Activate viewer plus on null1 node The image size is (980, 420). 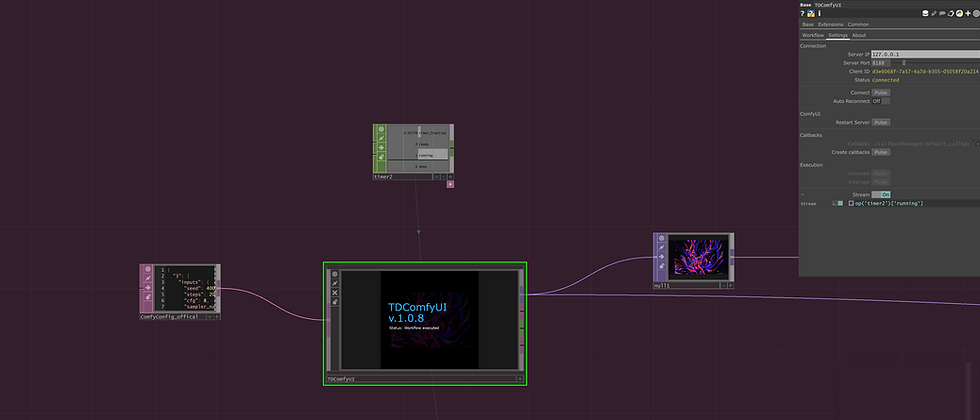point(731,286)
